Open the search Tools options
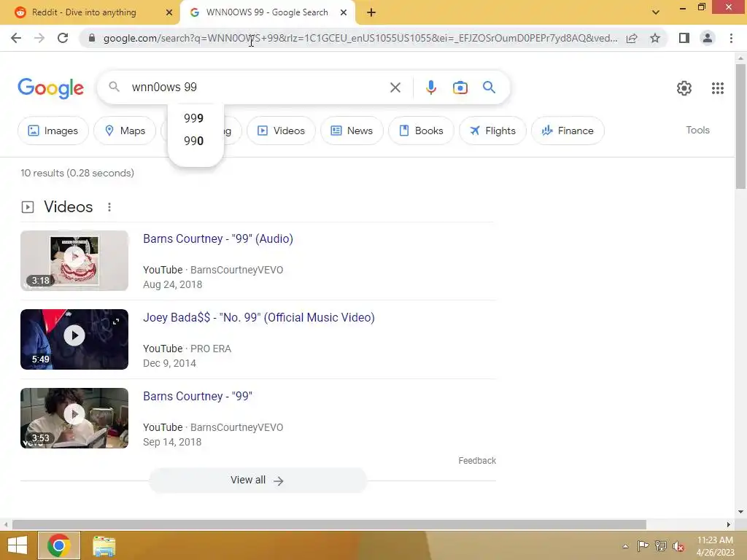The image size is (747, 560). pyautogui.click(x=697, y=130)
